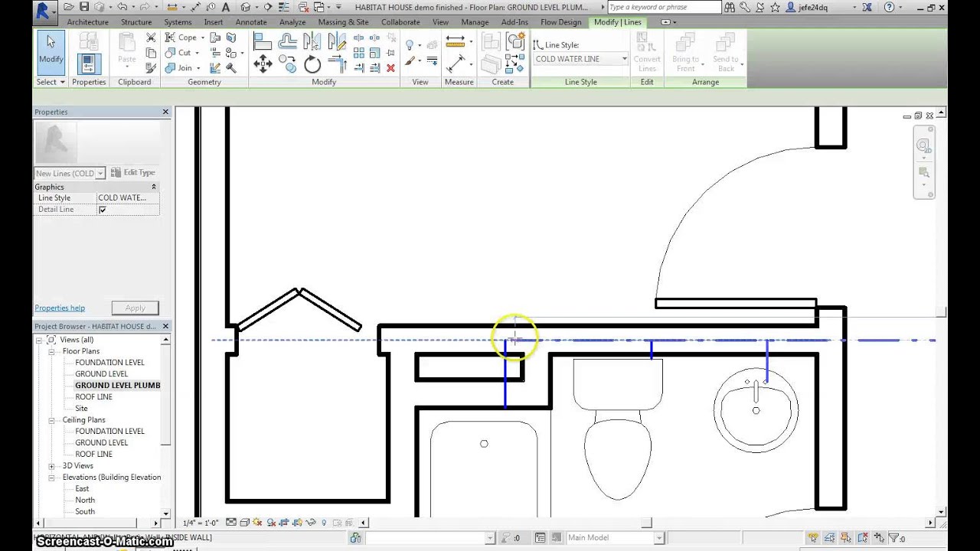Viewport: 980px width, 551px height.
Task: Click the drawing area horizontal scrollbar
Action: [647, 523]
